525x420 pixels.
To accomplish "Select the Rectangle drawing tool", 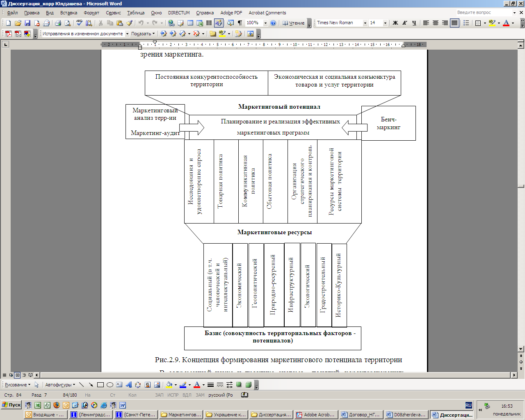I will (x=100, y=385).
